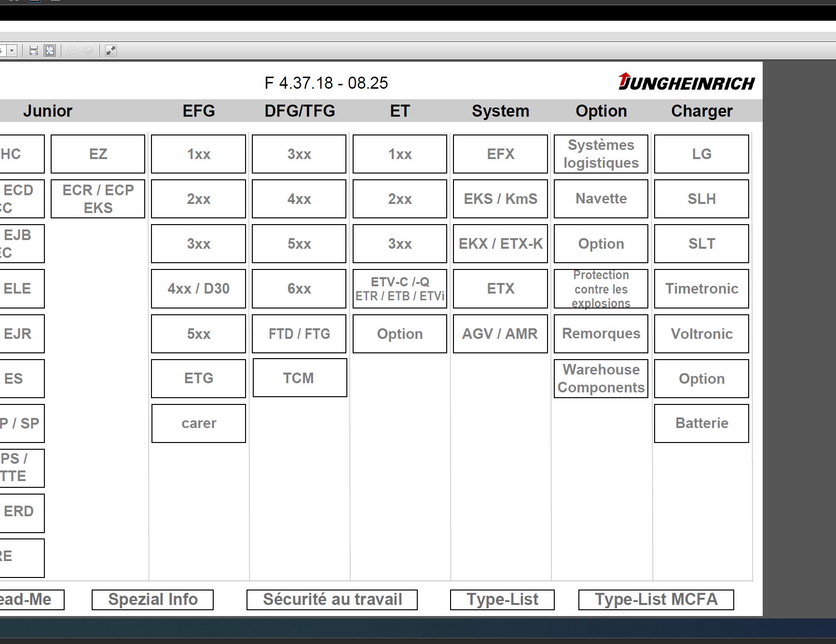Click the speech bubble comment icon
Viewport: 836px width, 644px height.
pos(73,50)
